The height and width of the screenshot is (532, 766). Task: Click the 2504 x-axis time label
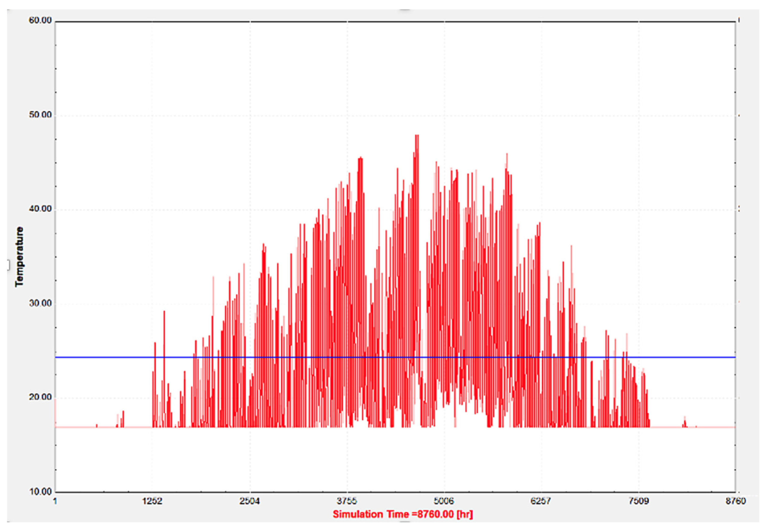(x=250, y=501)
